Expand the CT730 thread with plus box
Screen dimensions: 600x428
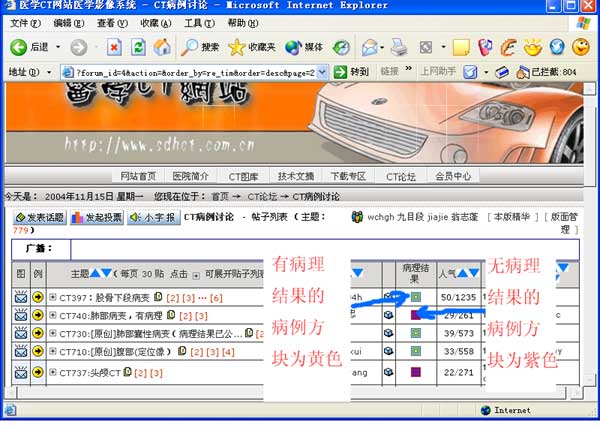pos(53,333)
